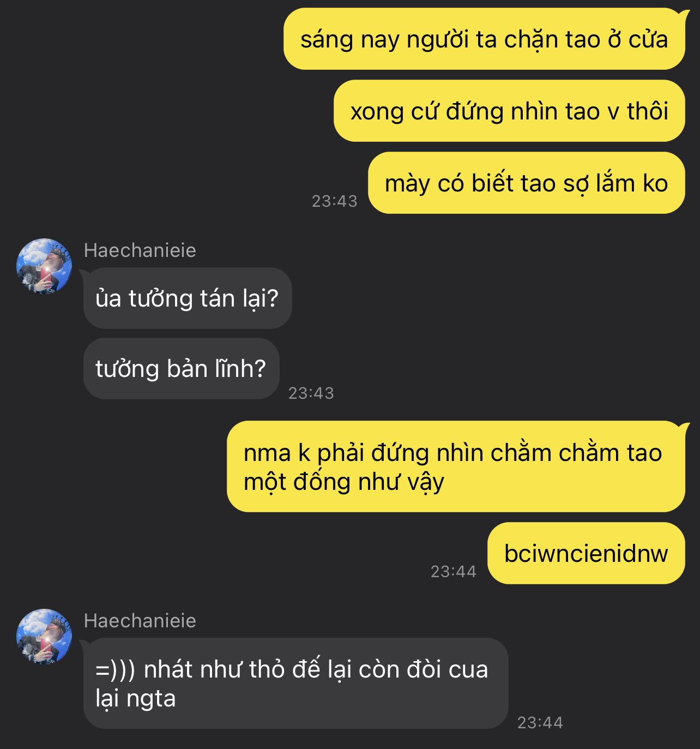Image resolution: width=700 pixels, height=749 pixels.
Task: Tap the 23:43 timestamp beside "mày có biết" message
Action: [x=335, y=201]
